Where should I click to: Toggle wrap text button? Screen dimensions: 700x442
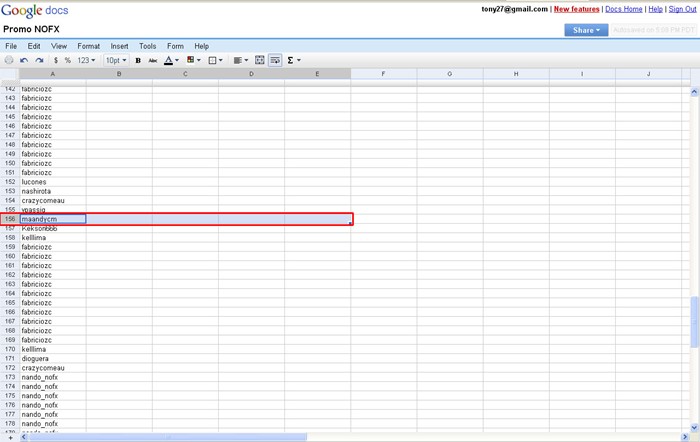click(x=275, y=60)
